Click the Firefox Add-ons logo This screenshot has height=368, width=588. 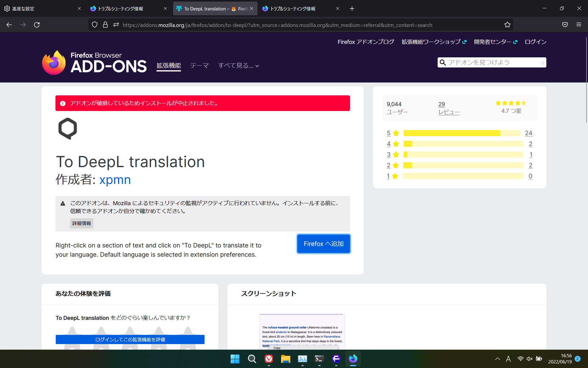[x=94, y=63]
